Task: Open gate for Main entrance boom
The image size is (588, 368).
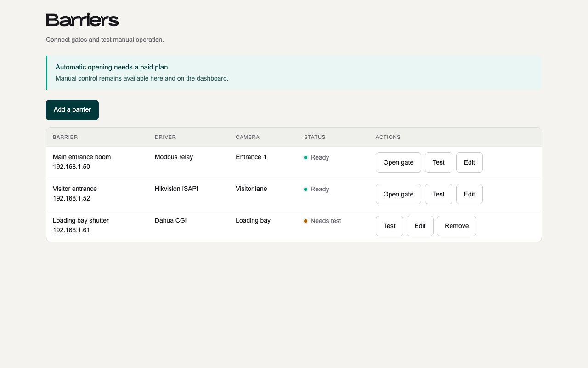Action: (398, 162)
